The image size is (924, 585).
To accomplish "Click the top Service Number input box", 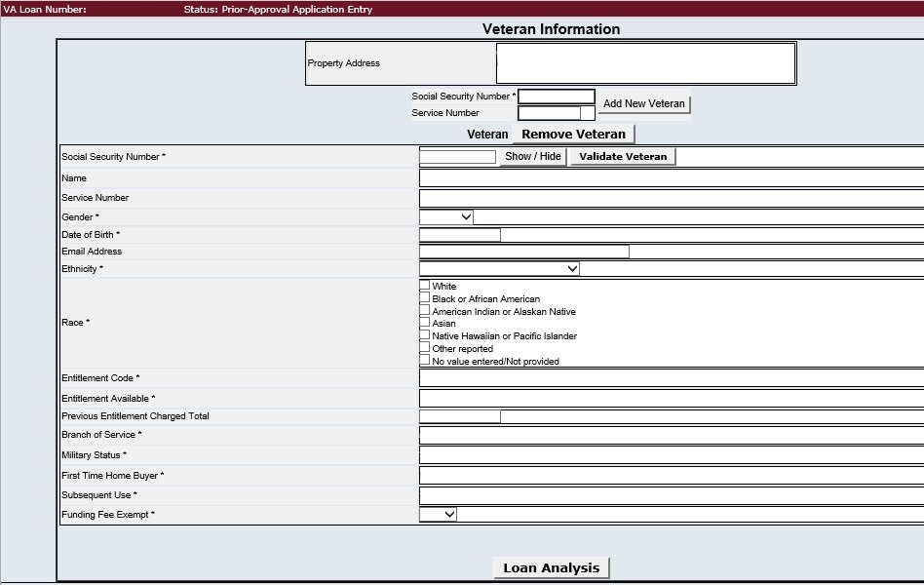I will click(549, 113).
